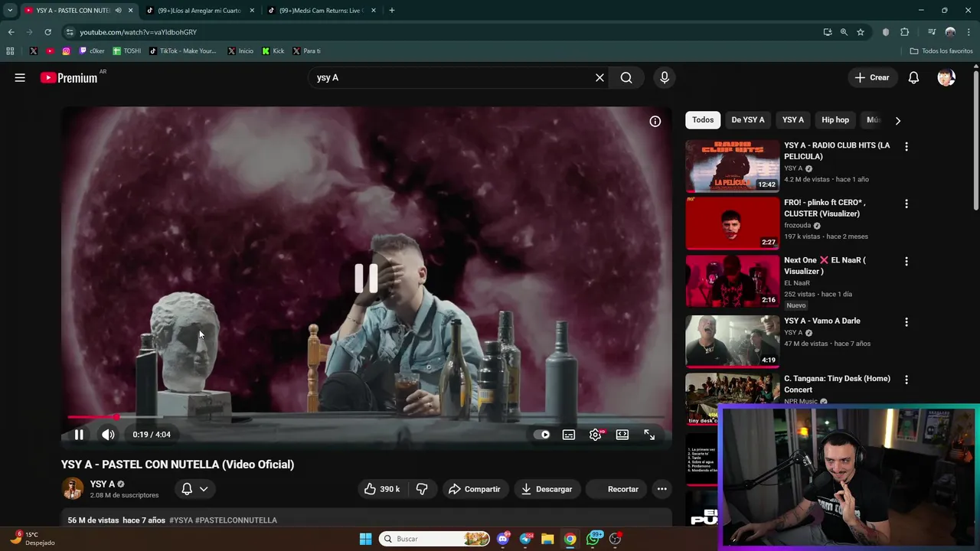Viewport: 980px width, 551px height.
Task: Open RADIO CLUB HITS video thumbnail
Action: pos(733,165)
